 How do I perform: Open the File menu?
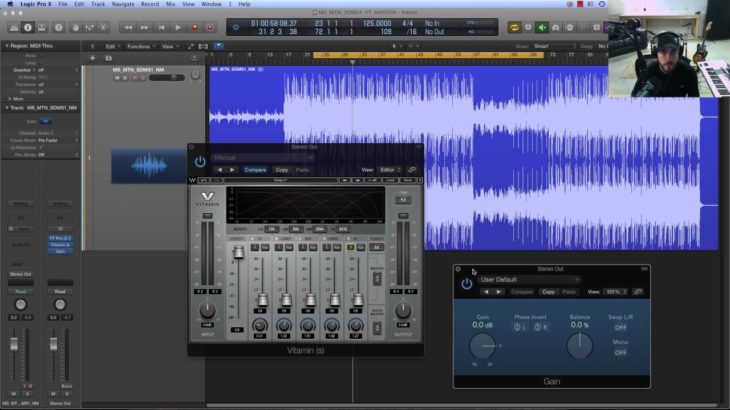click(x=62, y=4)
